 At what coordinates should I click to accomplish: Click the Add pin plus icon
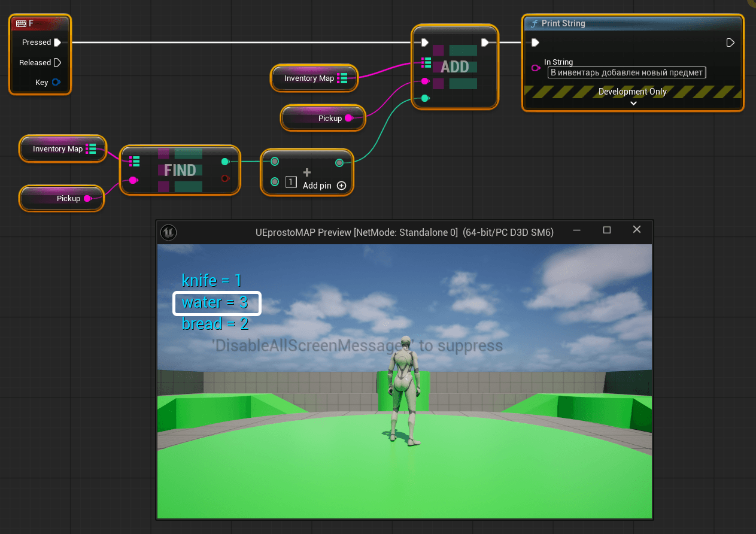341,186
